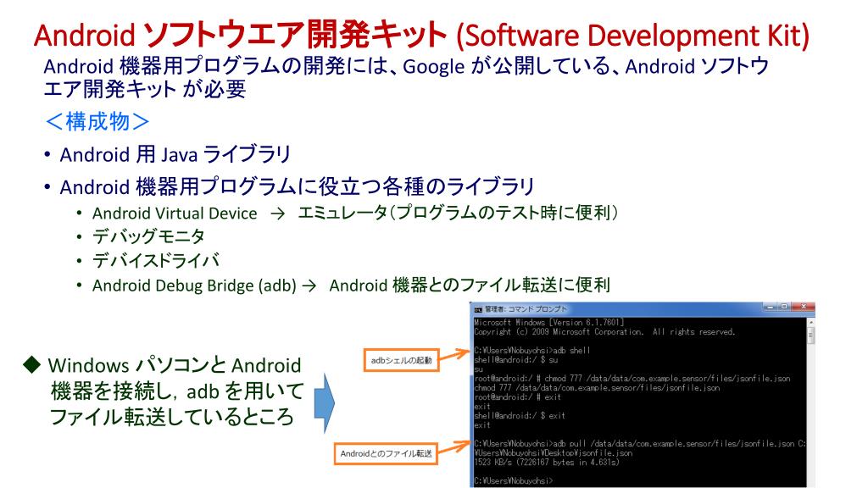
Task: Click the last empty prompt C:\Users\Nobuyohsi>
Action: point(513,481)
